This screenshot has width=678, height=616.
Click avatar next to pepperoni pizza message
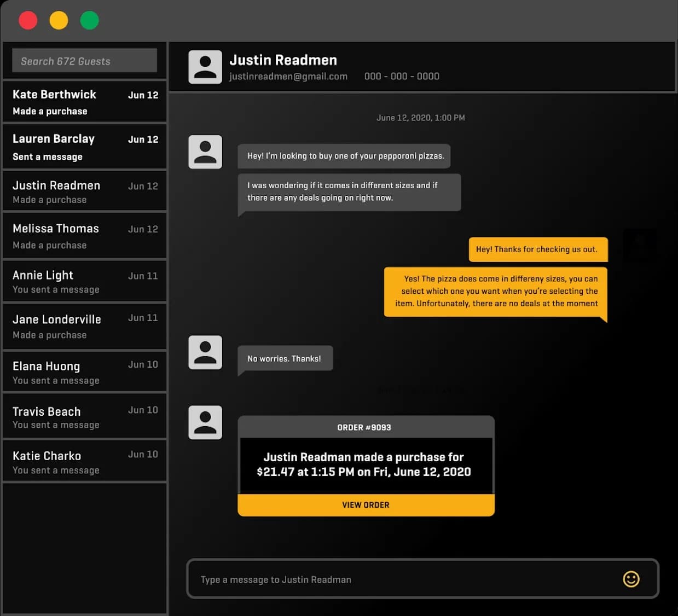coord(205,152)
